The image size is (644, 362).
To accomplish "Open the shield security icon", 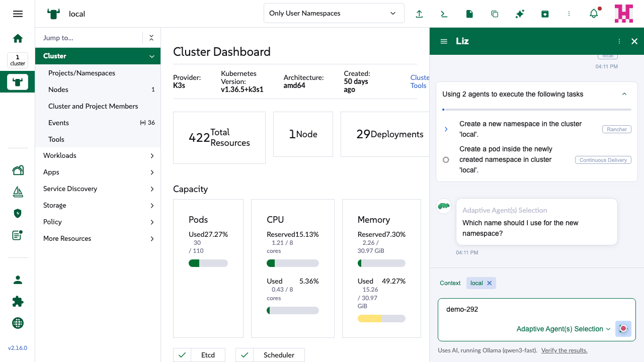I will (x=18, y=214).
